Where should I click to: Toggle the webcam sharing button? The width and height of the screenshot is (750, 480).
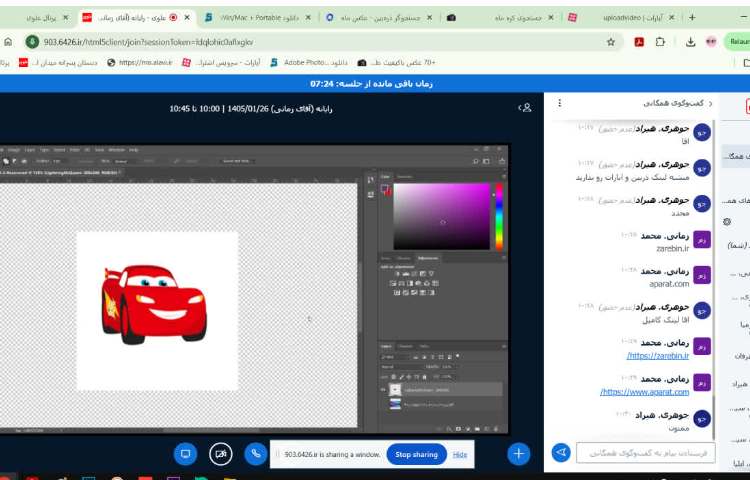click(221, 454)
